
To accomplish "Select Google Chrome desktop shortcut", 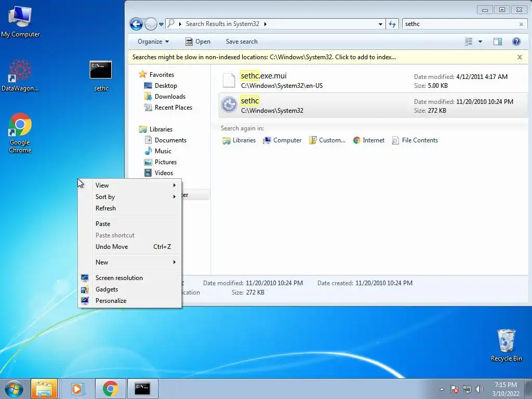I will click(20, 133).
